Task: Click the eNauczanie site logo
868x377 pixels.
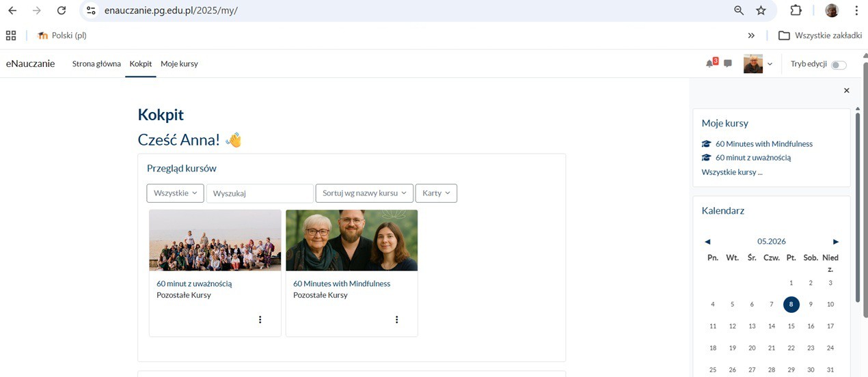Action: pos(30,64)
